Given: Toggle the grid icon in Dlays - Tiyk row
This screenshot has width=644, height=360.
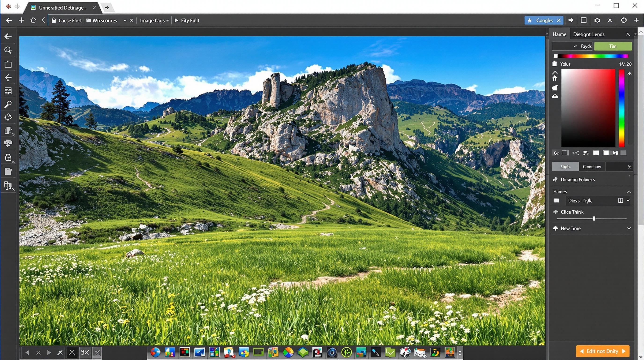Looking at the screenshot, I should tap(621, 200).
